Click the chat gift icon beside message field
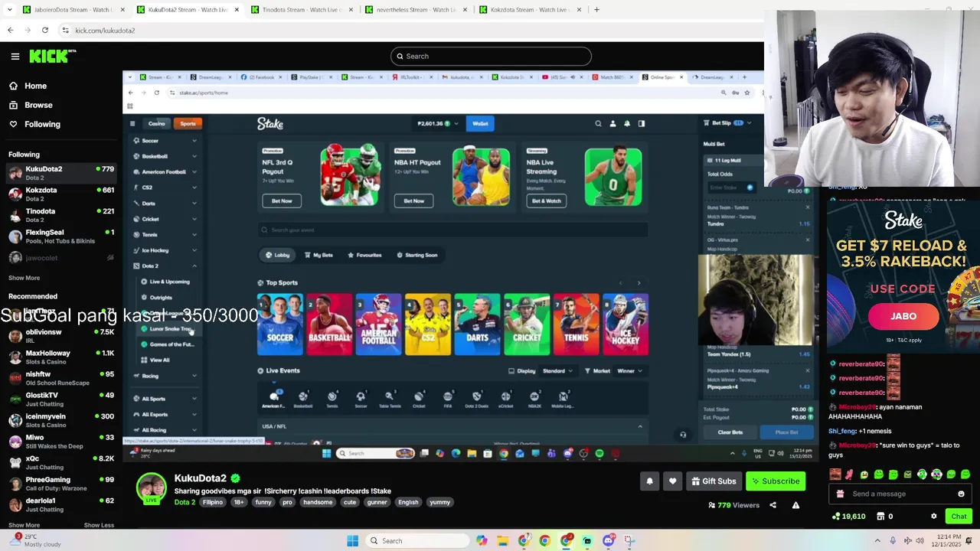 click(x=840, y=494)
